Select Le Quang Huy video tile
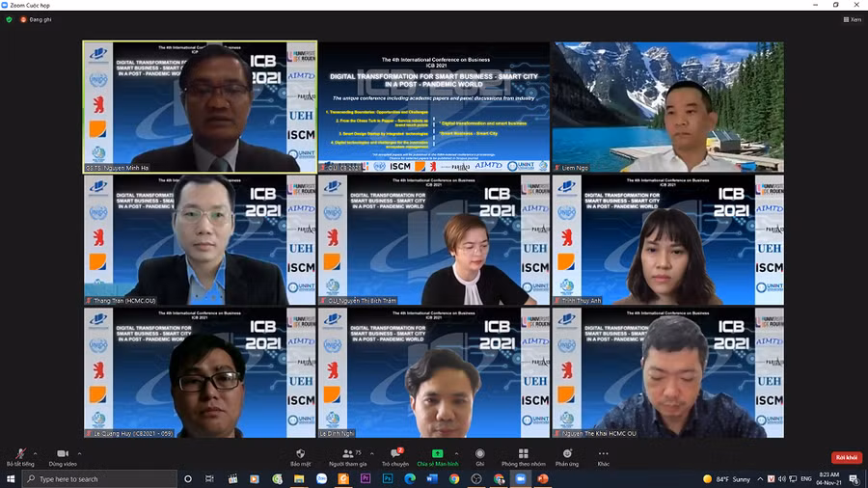The width and height of the screenshot is (868, 488). [x=200, y=373]
